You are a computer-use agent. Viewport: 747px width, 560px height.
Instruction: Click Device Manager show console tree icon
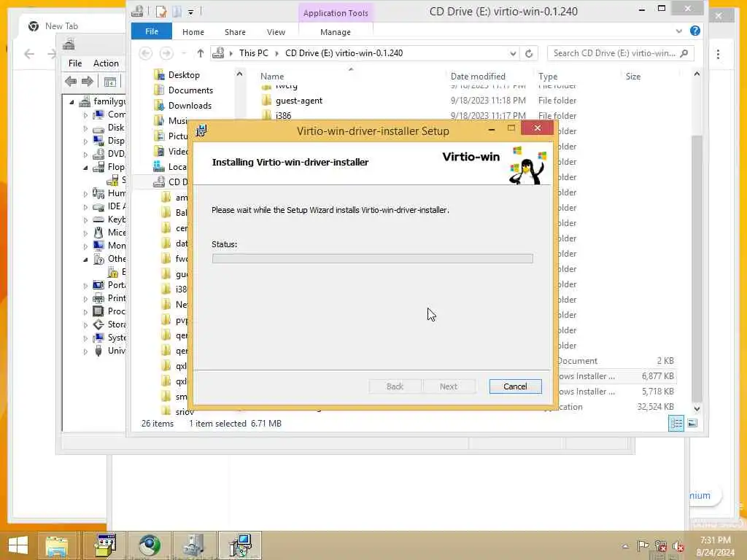[x=109, y=82]
